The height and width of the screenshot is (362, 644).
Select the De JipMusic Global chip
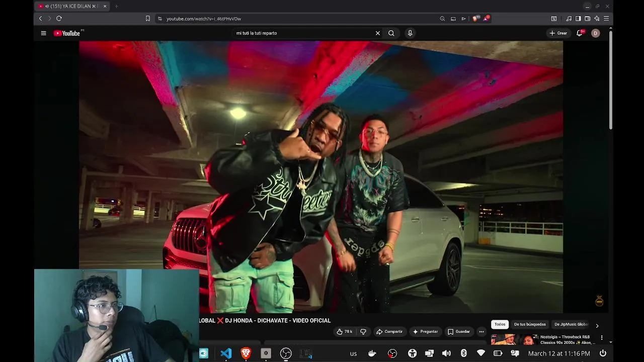pyautogui.click(x=571, y=324)
